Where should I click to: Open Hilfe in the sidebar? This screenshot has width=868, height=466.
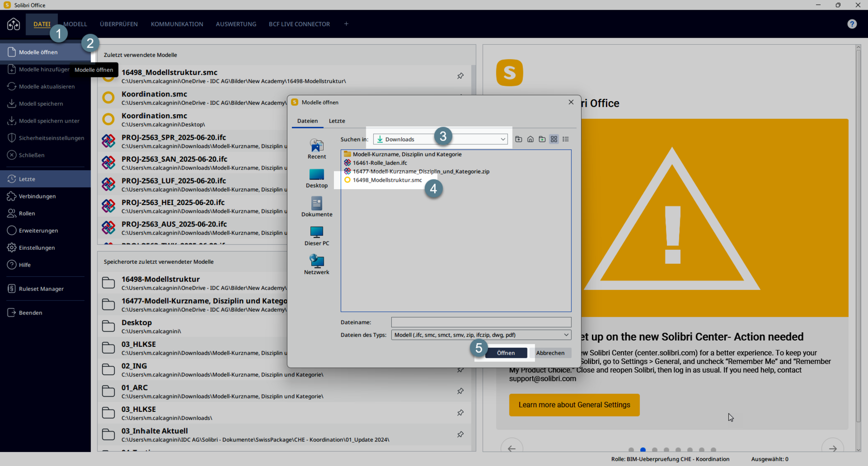pyautogui.click(x=45, y=265)
